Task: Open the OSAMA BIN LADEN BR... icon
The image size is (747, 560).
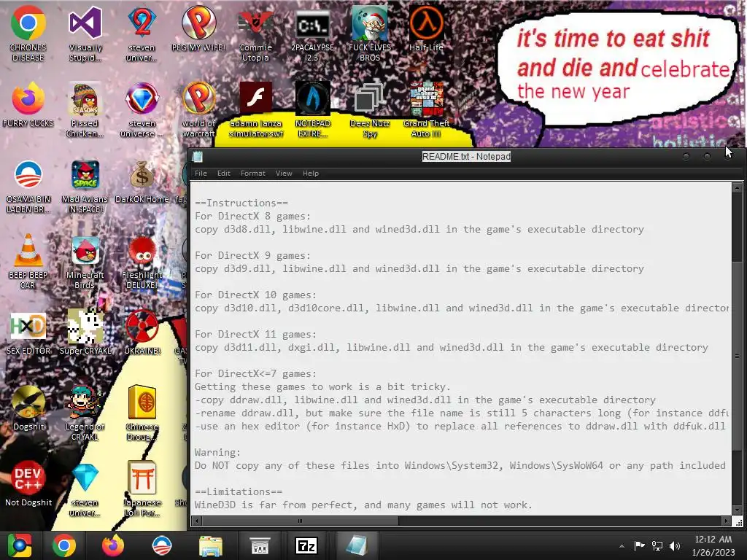Action: coord(28,186)
